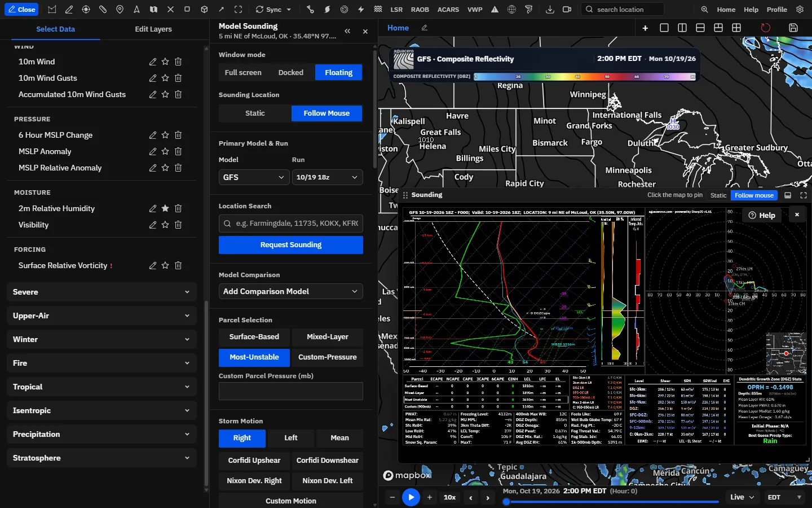The image size is (812, 508).
Task: Open the Model GFS dropdown
Action: point(254,177)
